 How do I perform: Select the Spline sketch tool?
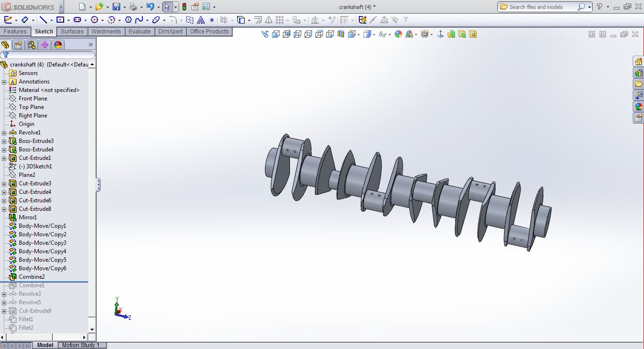139,20
